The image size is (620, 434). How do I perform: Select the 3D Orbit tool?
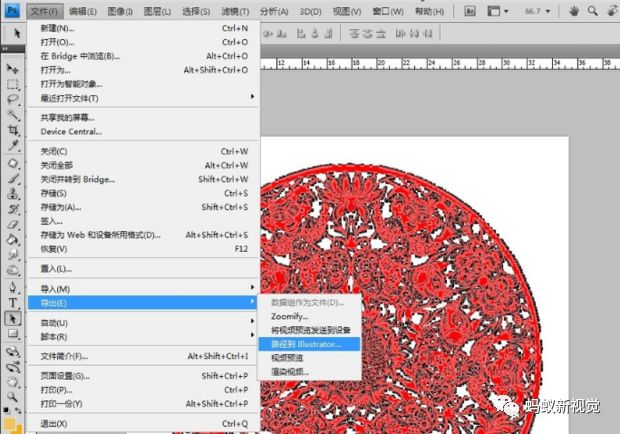pos(13,367)
